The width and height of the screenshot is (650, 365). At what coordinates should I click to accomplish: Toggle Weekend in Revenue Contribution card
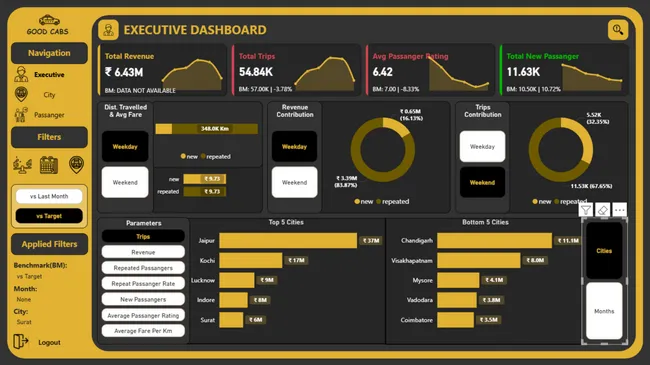click(x=294, y=182)
